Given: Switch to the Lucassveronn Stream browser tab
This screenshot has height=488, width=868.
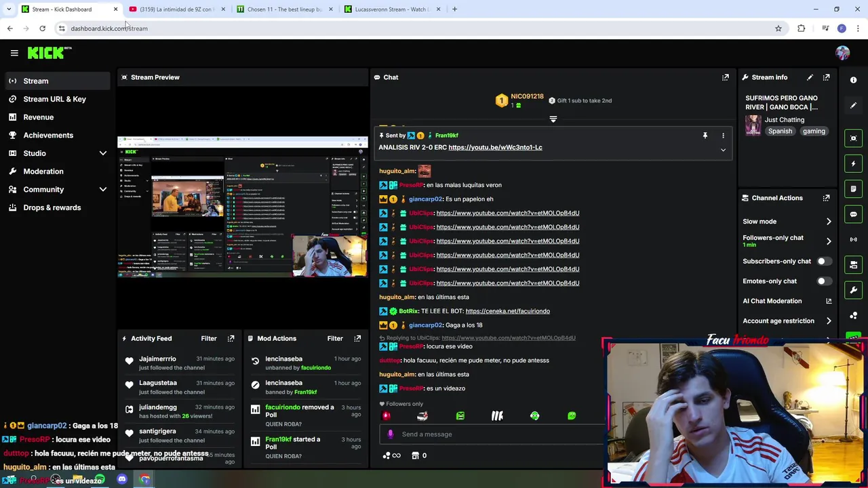Looking at the screenshot, I should click(x=393, y=9).
